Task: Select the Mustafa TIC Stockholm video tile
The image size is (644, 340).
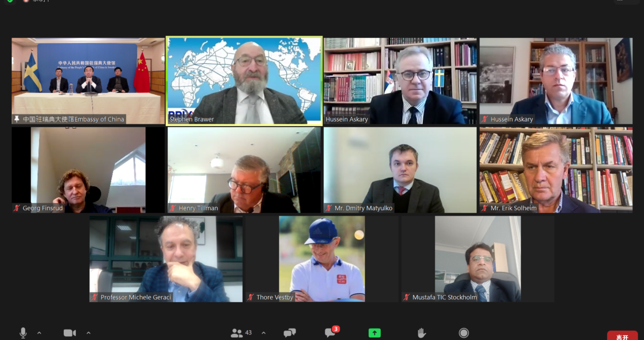Action: [x=478, y=259]
